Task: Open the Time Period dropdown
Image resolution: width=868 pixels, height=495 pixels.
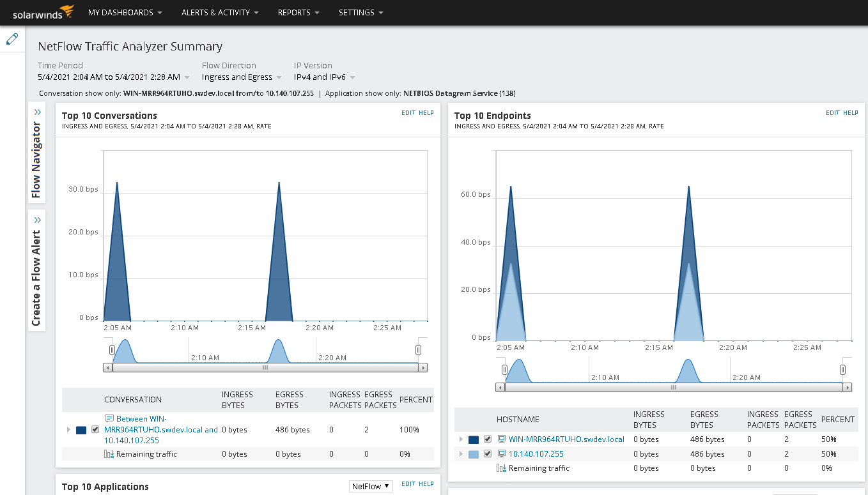Action: (114, 77)
